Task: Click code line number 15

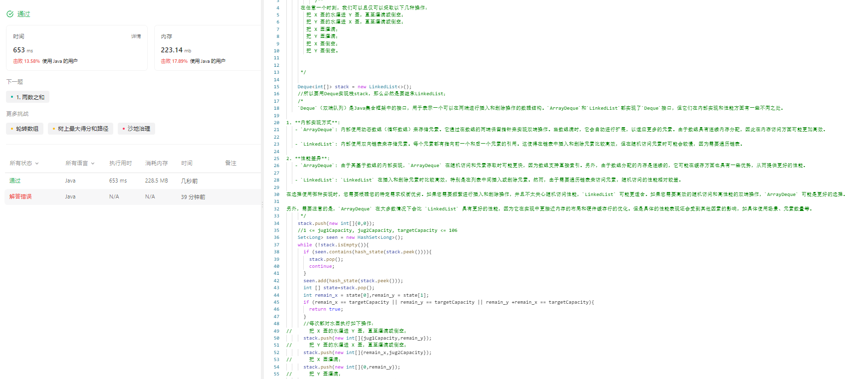Action: pyautogui.click(x=276, y=87)
